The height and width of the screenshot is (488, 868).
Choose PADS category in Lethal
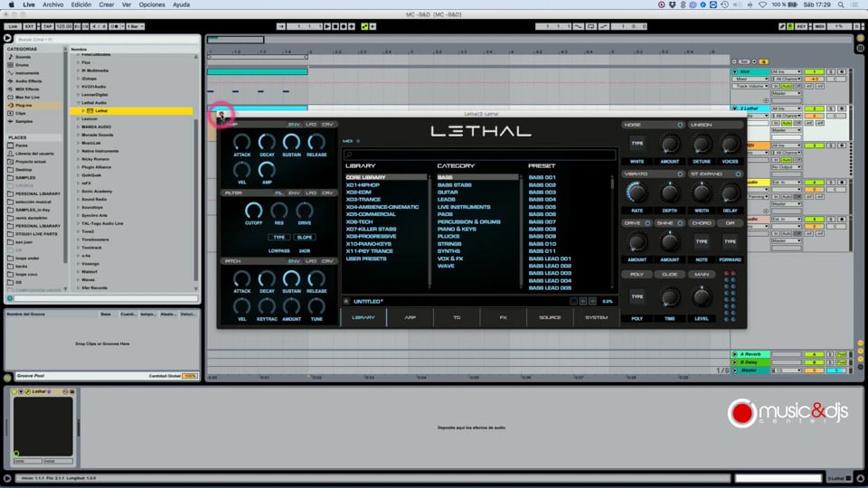(445, 214)
